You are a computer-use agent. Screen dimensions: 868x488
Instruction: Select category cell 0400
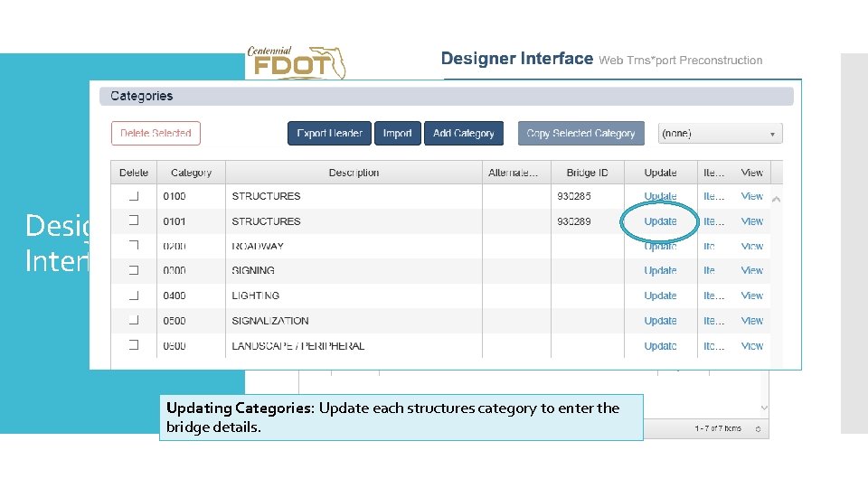click(x=191, y=296)
